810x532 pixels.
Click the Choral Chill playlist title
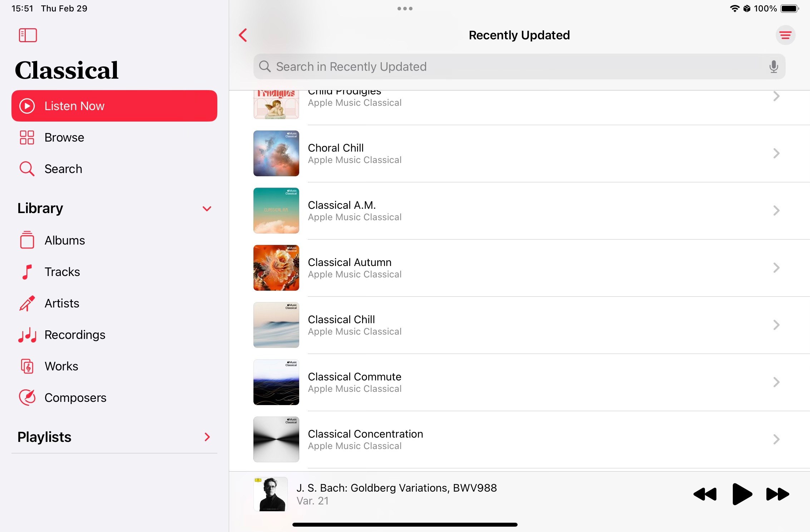pyautogui.click(x=336, y=148)
